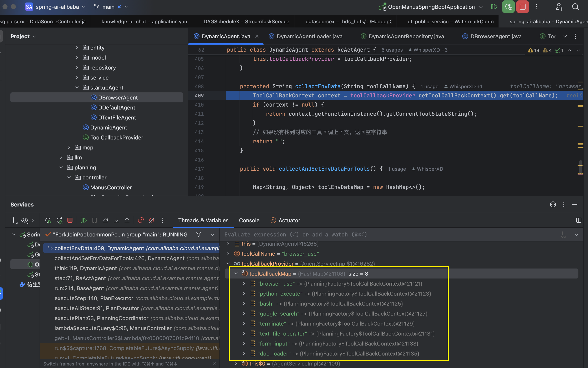Click the crosshair locate icon in Services header
The width and height of the screenshot is (588, 368).
tap(553, 204)
